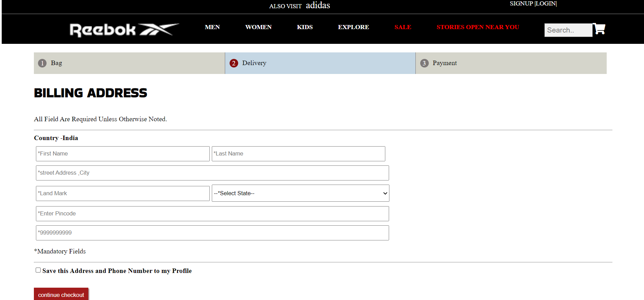Open the shopping cart icon
This screenshot has height=300, width=644.
pos(599,29)
